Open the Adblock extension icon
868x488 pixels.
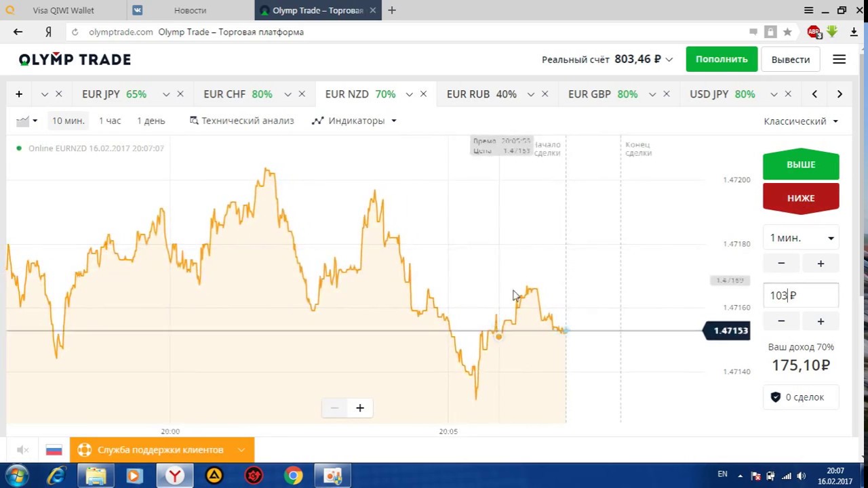tap(814, 32)
